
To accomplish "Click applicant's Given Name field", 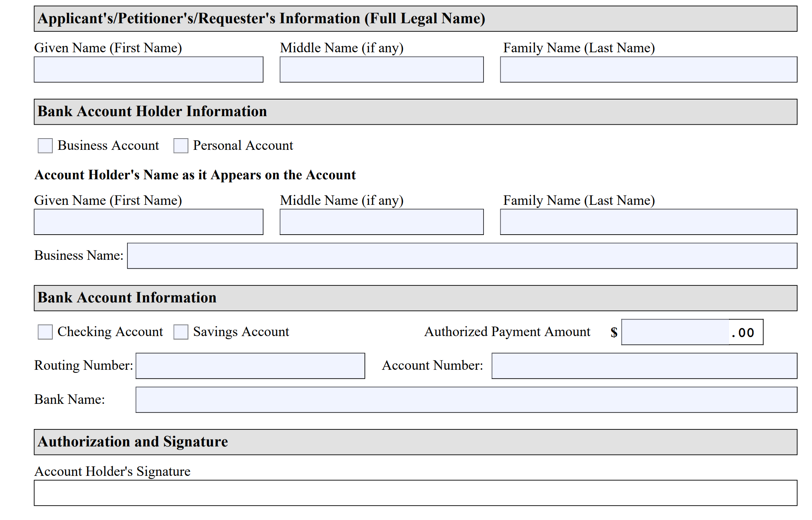I will click(x=148, y=70).
